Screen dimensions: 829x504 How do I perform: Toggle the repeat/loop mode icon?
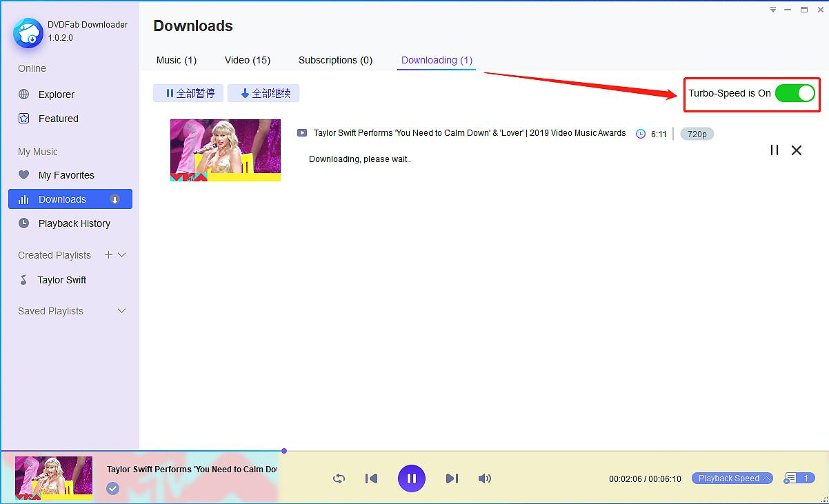pos(339,478)
